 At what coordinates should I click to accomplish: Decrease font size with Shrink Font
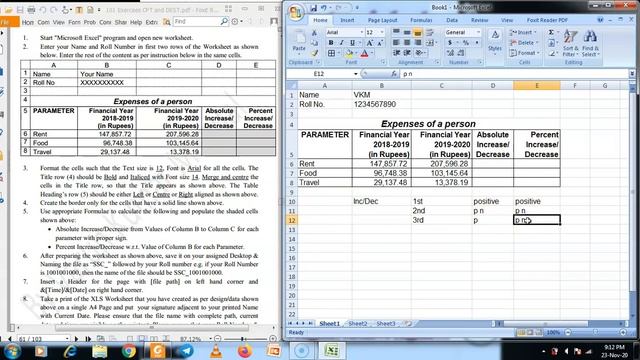click(380, 43)
